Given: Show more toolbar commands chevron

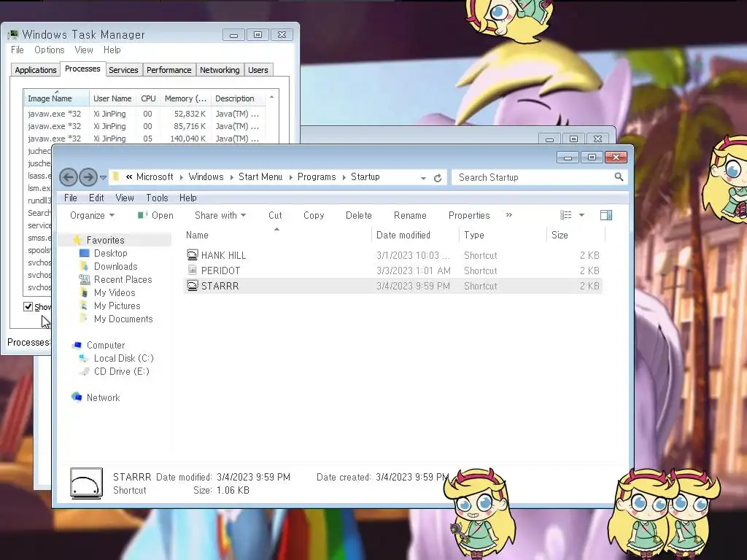Looking at the screenshot, I should 508,215.
